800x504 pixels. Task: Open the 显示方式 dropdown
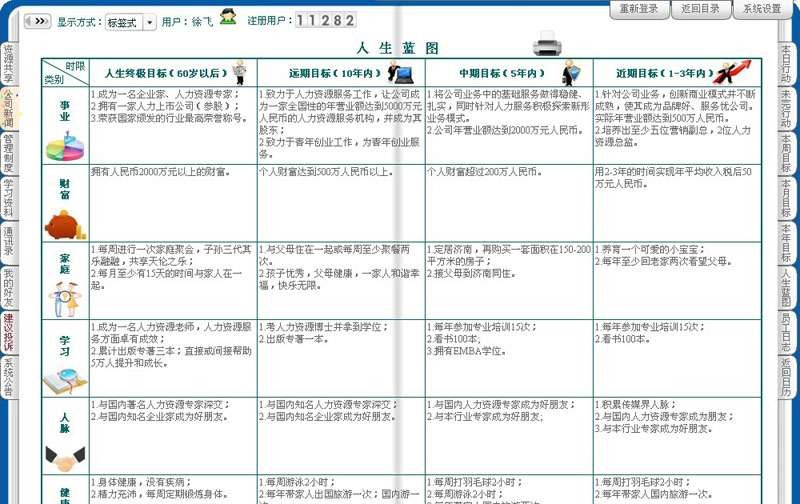click(131, 22)
